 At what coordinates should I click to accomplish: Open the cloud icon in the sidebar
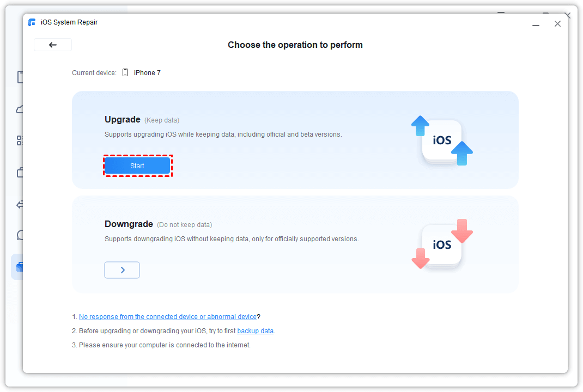(20, 109)
